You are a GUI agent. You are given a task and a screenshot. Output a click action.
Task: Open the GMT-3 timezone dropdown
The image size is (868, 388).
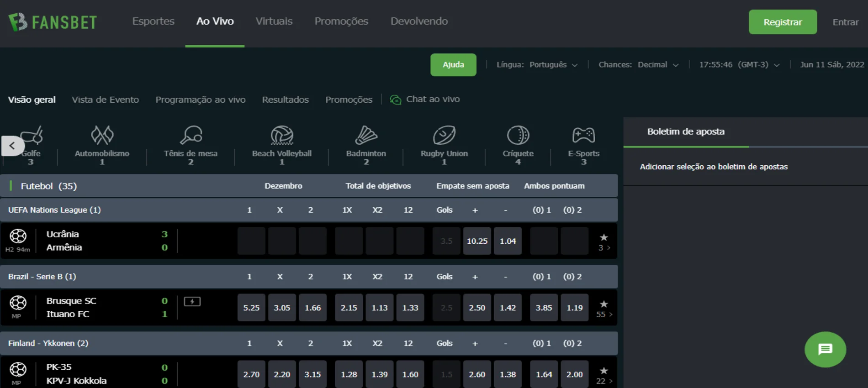(x=739, y=65)
